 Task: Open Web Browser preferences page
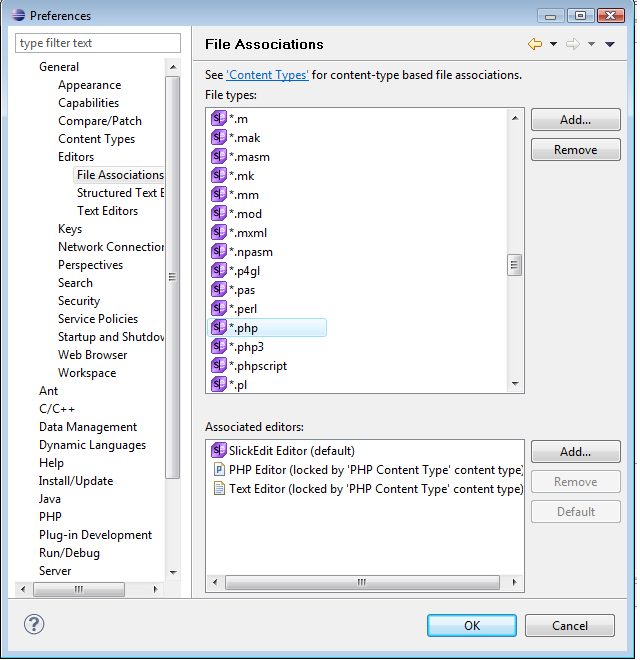pos(93,355)
